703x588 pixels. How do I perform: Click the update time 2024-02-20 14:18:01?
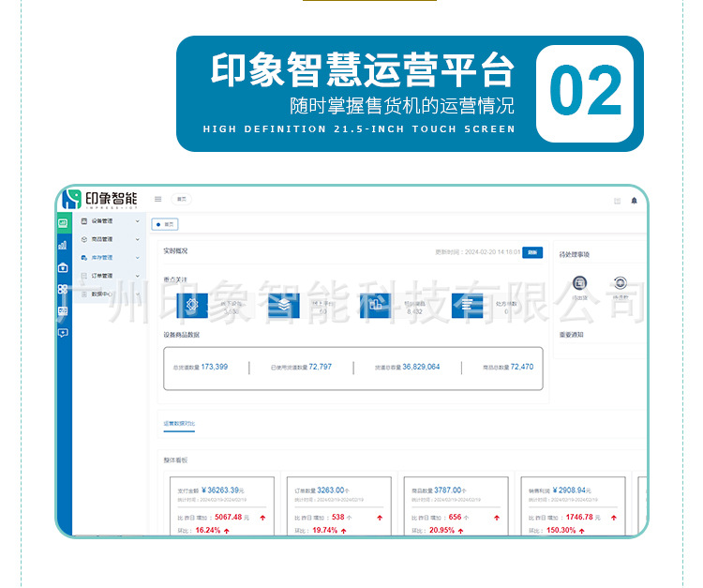tap(492, 252)
